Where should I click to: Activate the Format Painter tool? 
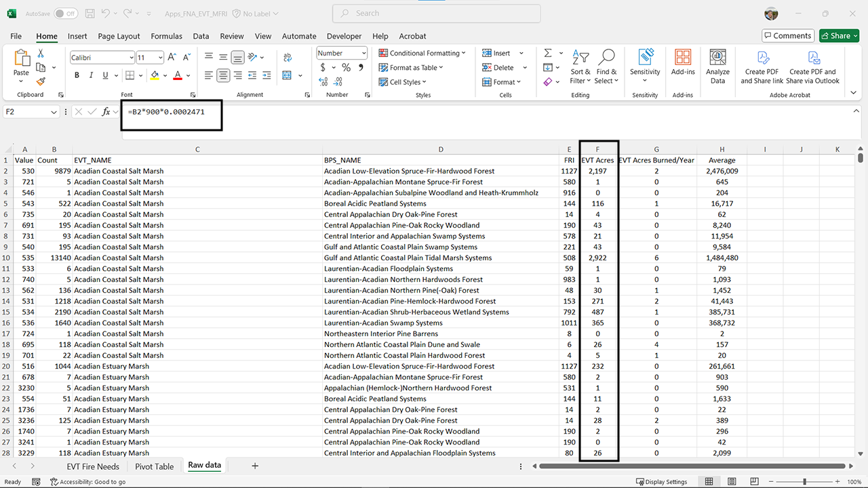39,82
